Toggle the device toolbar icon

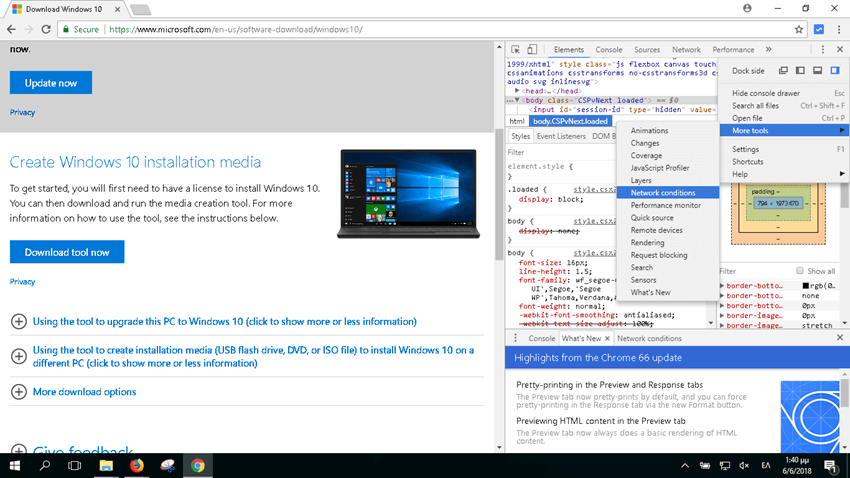pos(532,49)
